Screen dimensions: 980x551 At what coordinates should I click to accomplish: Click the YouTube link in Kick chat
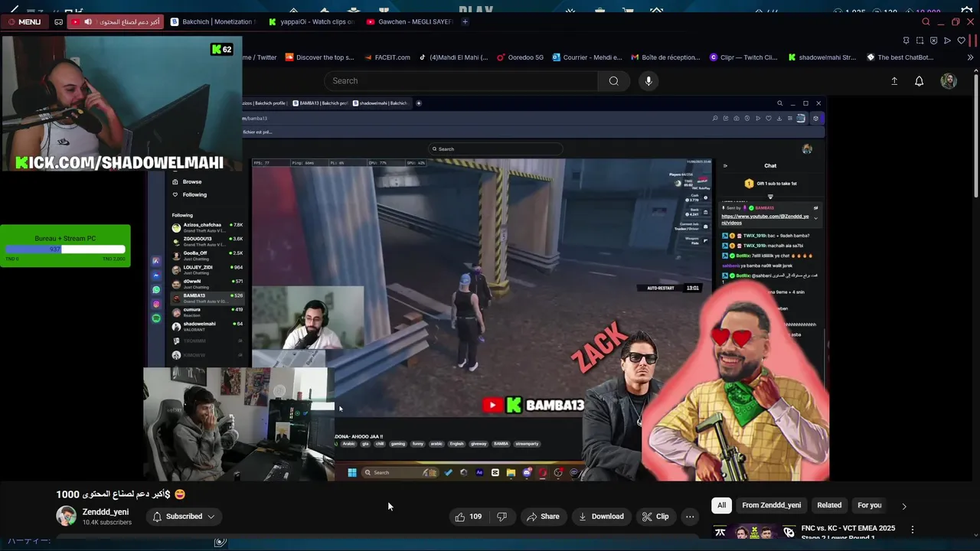tap(765, 219)
